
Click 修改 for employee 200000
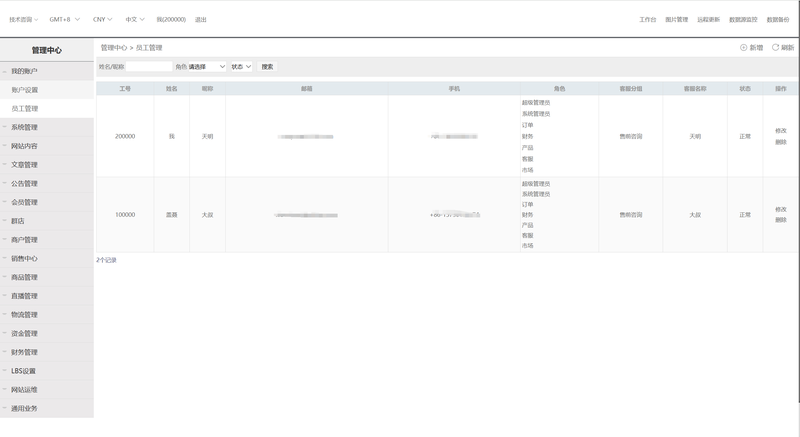tap(781, 131)
